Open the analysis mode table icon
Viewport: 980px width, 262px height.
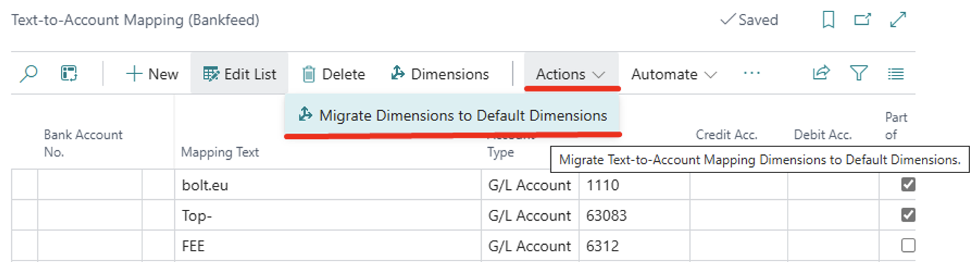point(69,74)
